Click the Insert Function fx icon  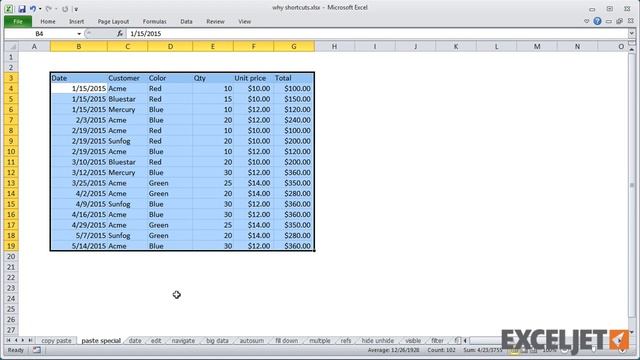[120, 33]
